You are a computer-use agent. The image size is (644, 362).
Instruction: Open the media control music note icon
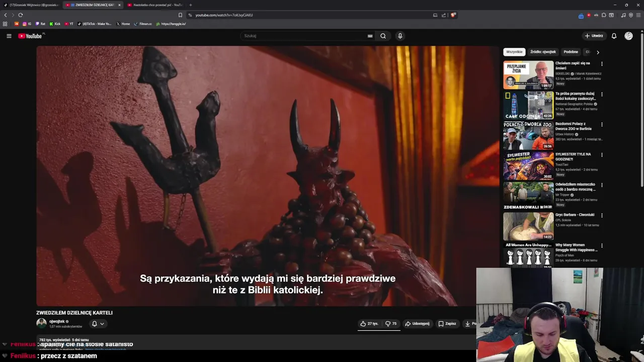click(623, 15)
